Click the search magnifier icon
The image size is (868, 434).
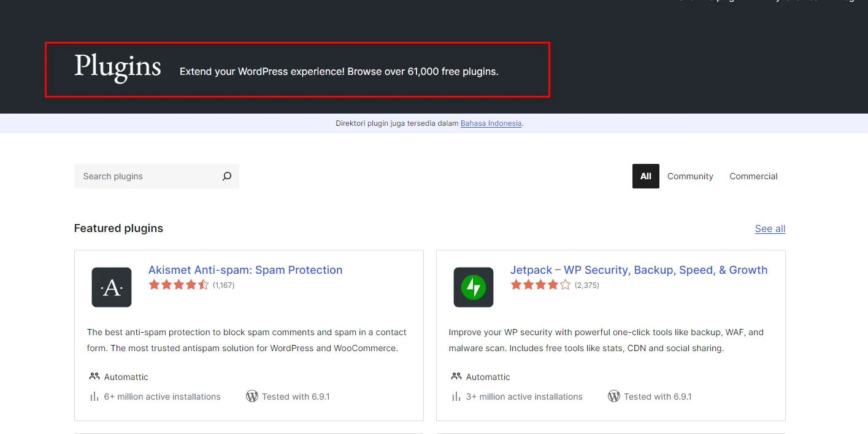click(x=226, y=176)
